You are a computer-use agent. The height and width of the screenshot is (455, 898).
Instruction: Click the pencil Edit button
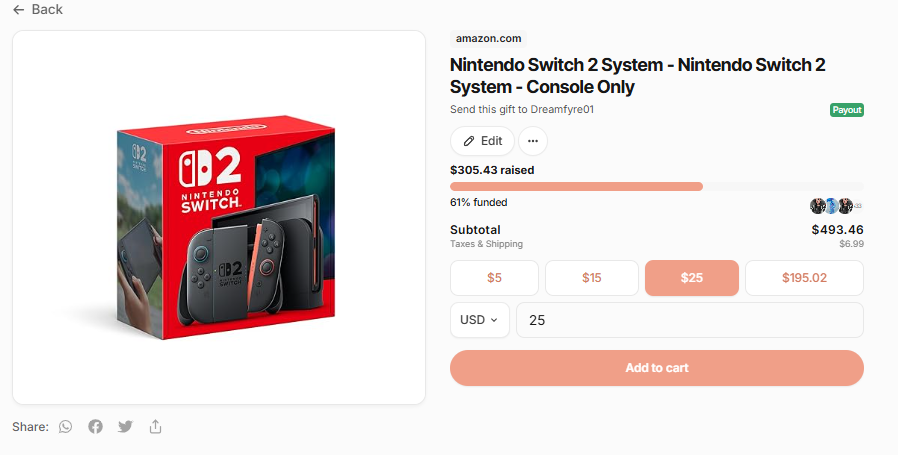(x=482, y=141)
